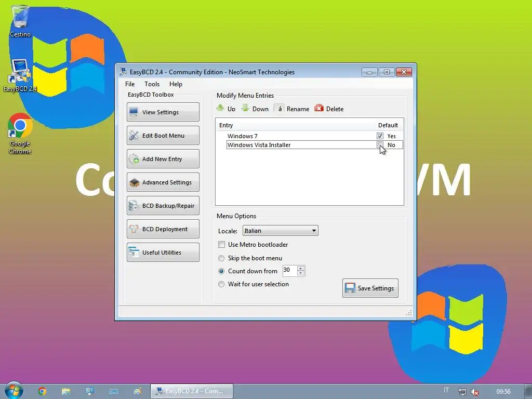Open Advanced Settings panel
Image resolution: width=532 pixels, height=399 pixels.
pyautogui.click(x=163, y=182)
